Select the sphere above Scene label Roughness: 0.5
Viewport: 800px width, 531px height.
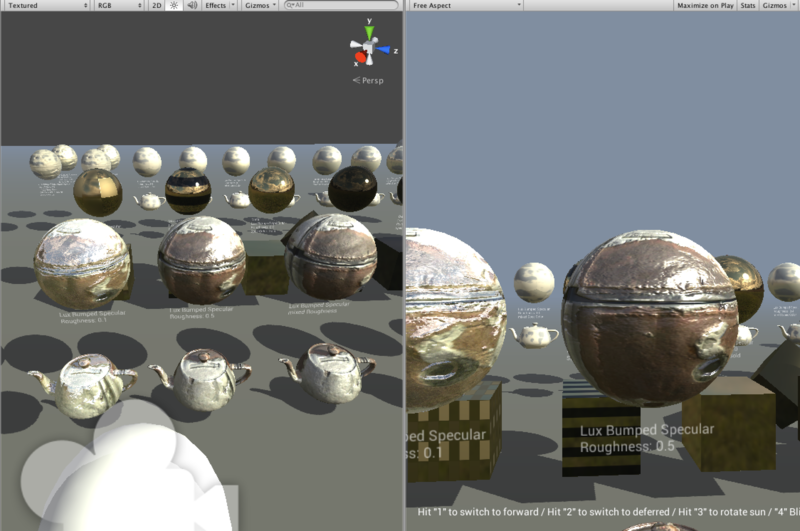point(202,260)
